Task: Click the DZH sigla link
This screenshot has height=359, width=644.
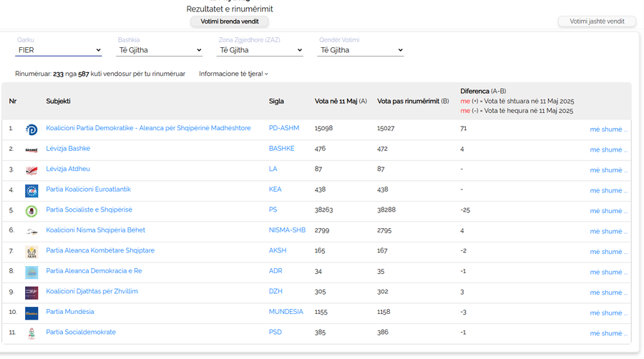Action: (275, 291)
